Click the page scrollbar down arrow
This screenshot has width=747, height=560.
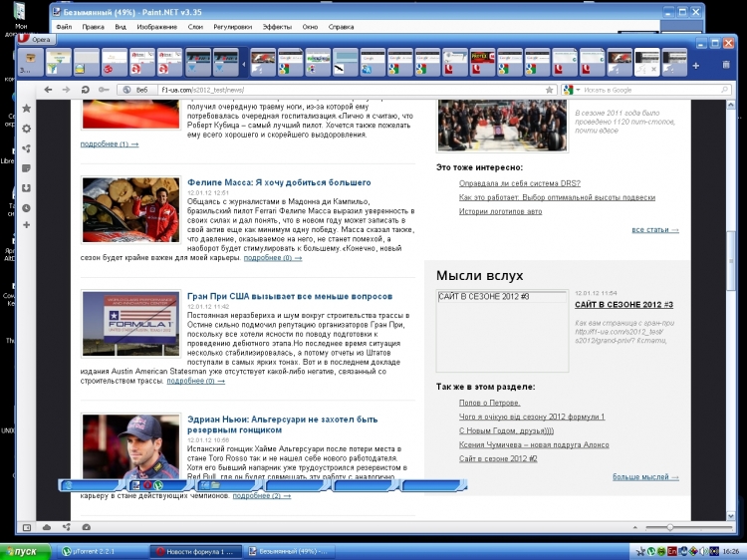pos(731,516)
